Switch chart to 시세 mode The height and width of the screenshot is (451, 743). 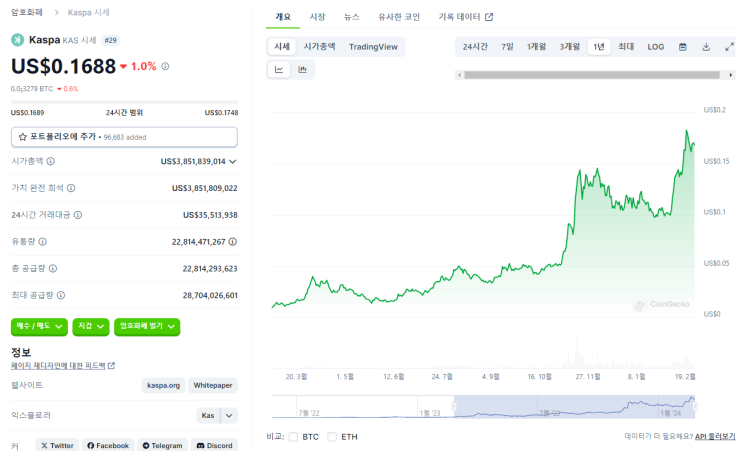(282, 47)
